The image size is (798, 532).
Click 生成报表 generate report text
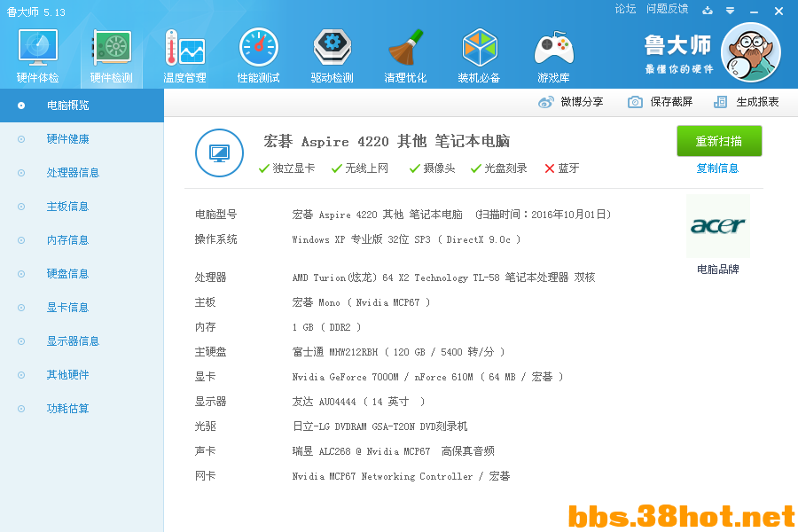(x=757, y=102)
